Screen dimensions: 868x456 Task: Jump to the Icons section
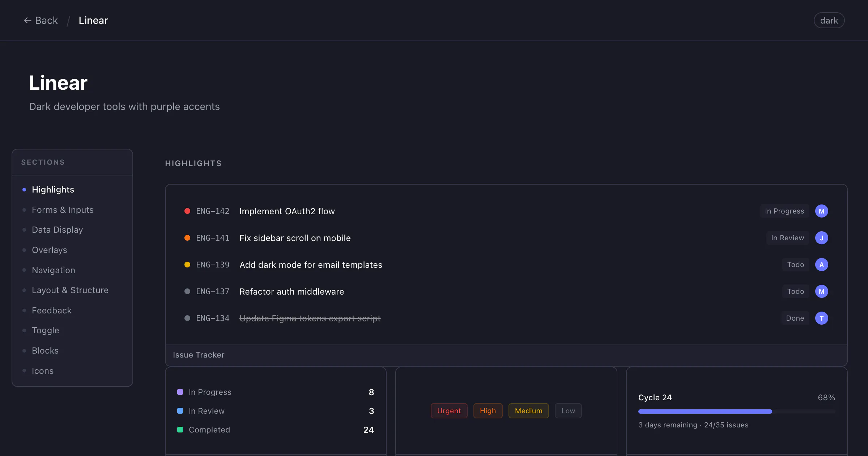43,371
